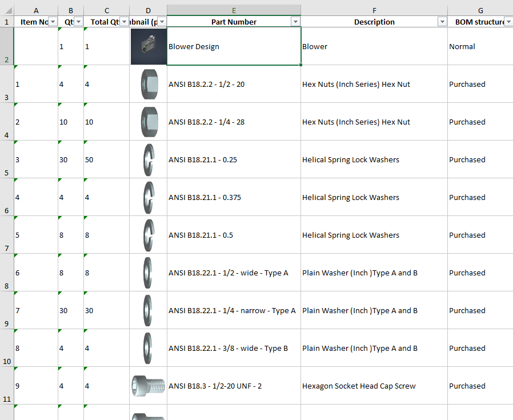The image size is (513, 420).
Task: Select cell ANSI B18.21.1 - 0.375
Action: 234,197
